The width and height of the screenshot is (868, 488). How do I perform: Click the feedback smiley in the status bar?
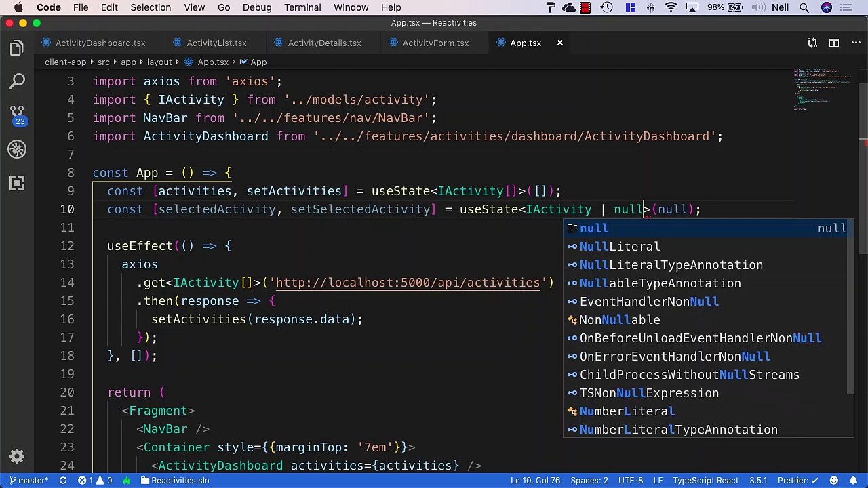[834, 480]
